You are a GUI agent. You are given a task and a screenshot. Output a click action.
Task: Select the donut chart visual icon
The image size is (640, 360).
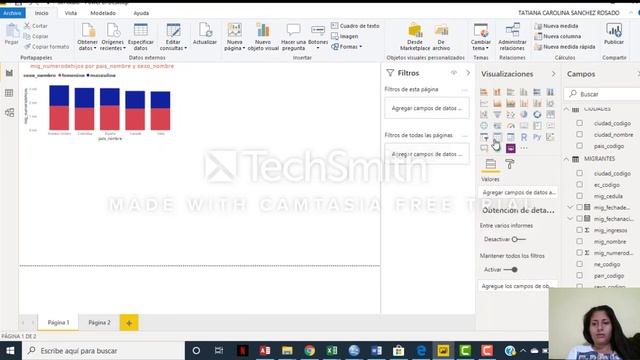click(537, 115)
